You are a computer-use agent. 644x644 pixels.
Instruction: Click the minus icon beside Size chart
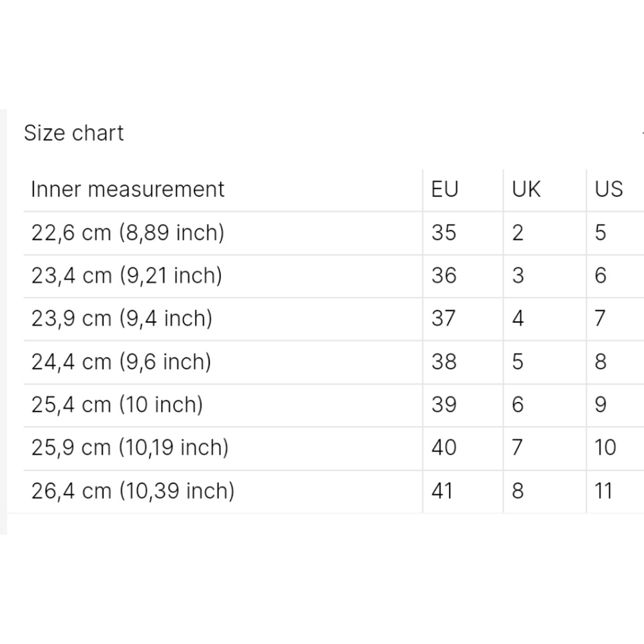coord(642,133)
